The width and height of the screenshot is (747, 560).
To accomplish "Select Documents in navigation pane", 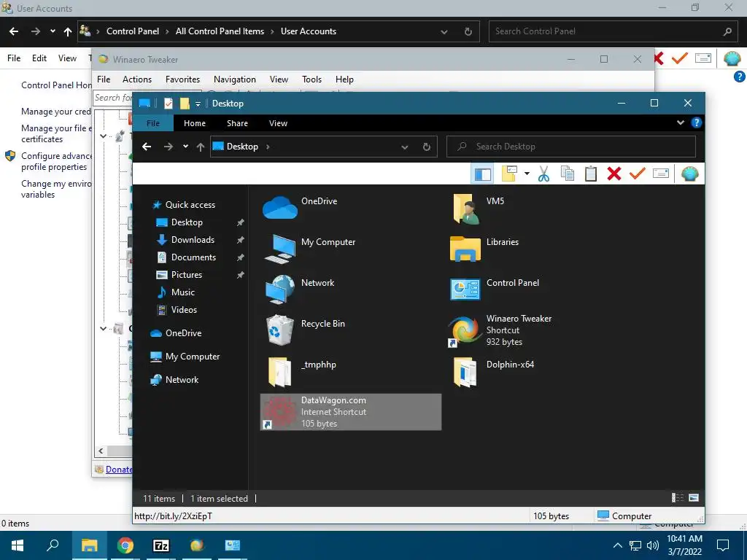I will (x=193, y=257).
